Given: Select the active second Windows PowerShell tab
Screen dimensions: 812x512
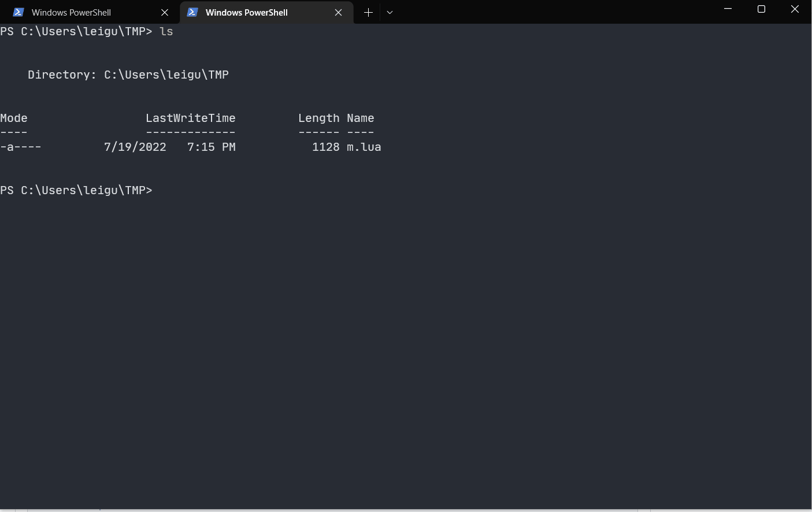Looking at the screenshot, I should click(266, 12).
